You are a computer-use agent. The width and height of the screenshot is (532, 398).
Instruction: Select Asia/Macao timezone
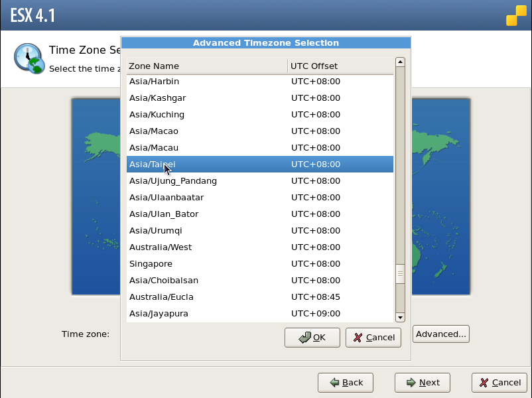tap(260, 131)
